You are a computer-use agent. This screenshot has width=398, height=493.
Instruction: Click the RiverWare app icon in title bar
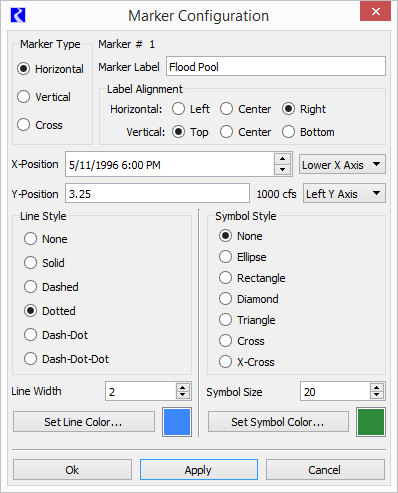coord(18,15)
